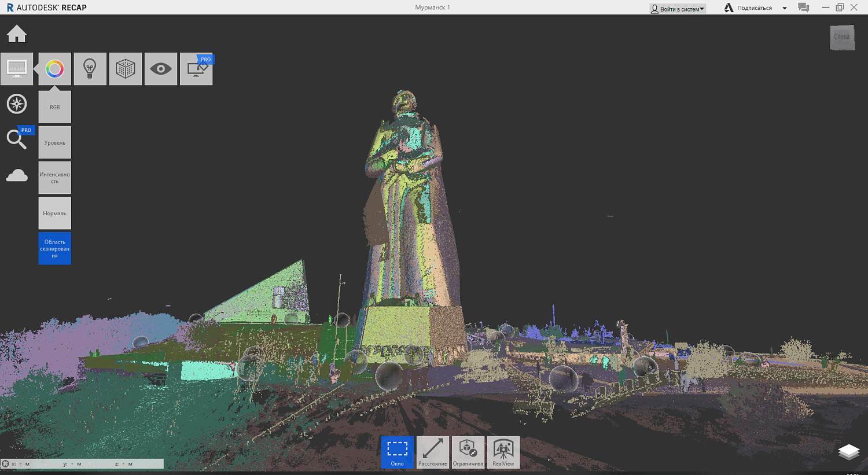Open the color mode wheel menu
The height and width of the screenshot is (475, 868).
(x=55, y=69)
